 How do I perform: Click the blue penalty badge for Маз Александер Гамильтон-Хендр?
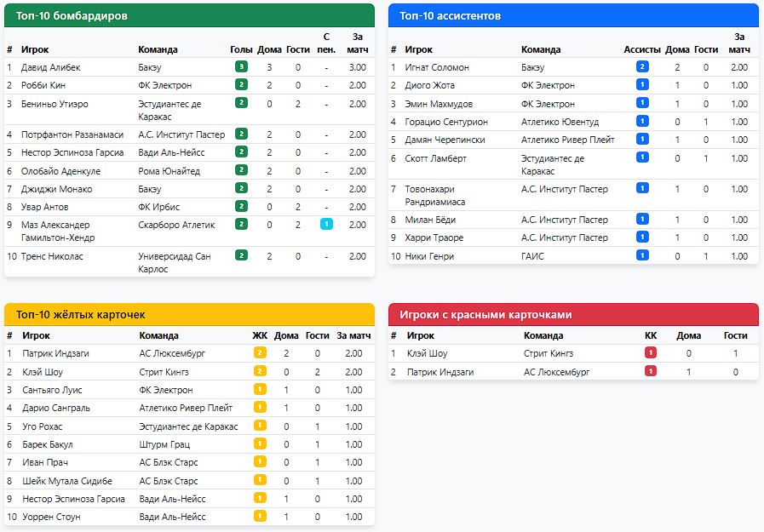click(x=326, y=225)
